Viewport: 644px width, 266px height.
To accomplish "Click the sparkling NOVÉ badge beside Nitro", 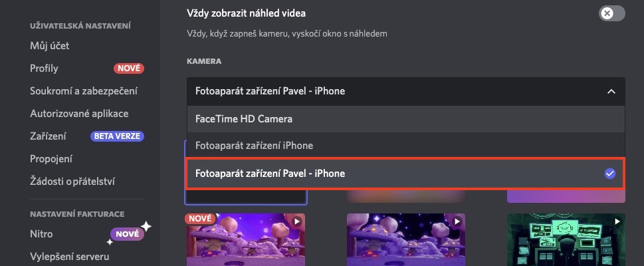I will click(126, 234).
